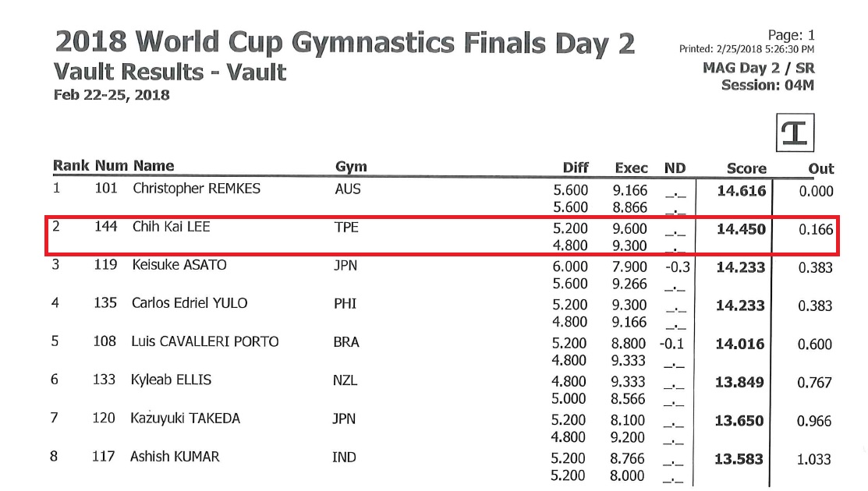Viewport: 868px width, 491px height.
Task: Select score 14.616 for REMKES
Action: coord(742,191)
